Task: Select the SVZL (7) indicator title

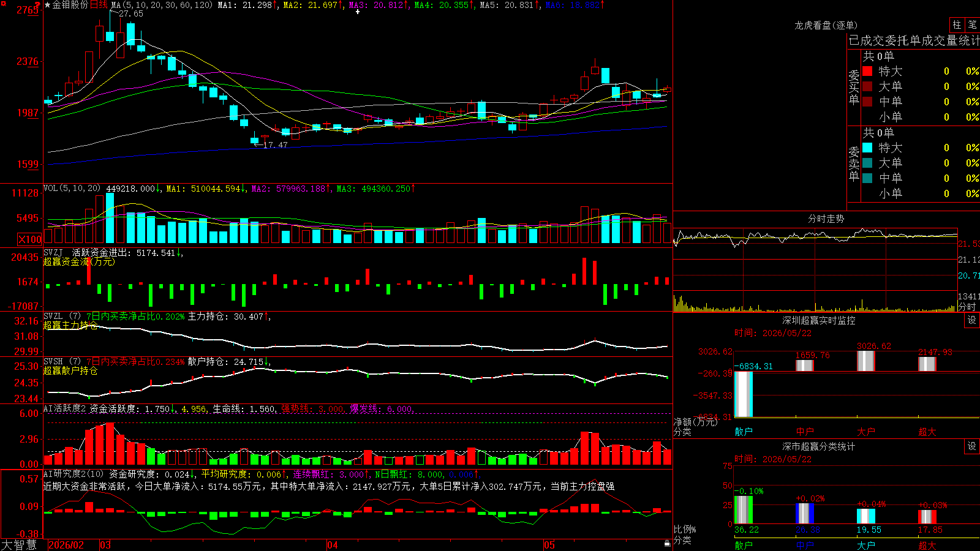Action: [x=62, y=317]
